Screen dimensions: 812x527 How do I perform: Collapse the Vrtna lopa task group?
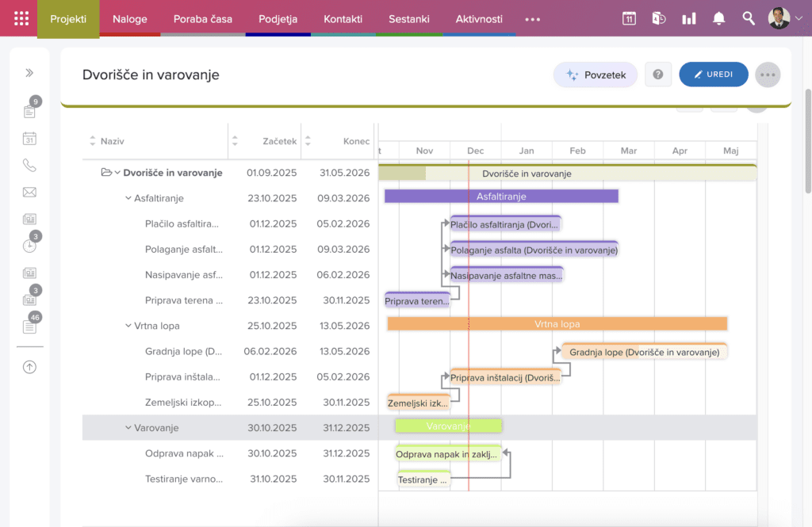point(128,326)
